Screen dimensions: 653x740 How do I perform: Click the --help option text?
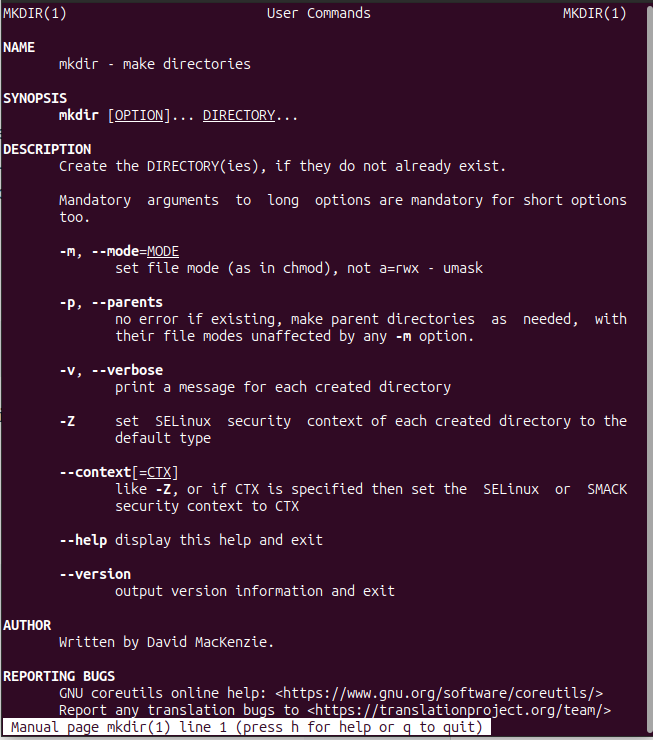click(83, 540)
